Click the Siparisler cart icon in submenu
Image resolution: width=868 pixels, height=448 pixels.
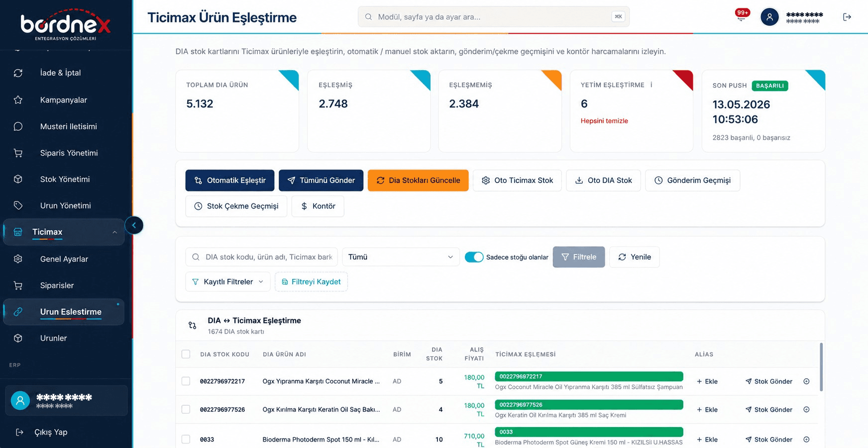tap(18, 285)
